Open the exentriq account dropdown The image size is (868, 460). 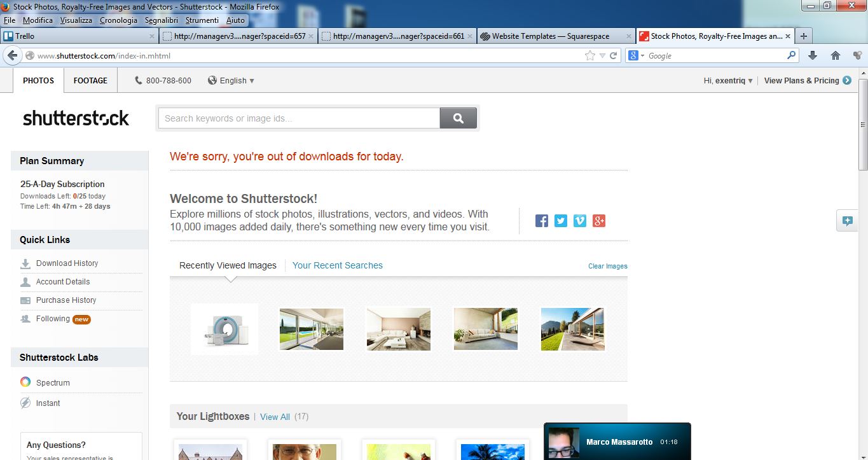tap(729, 81)
